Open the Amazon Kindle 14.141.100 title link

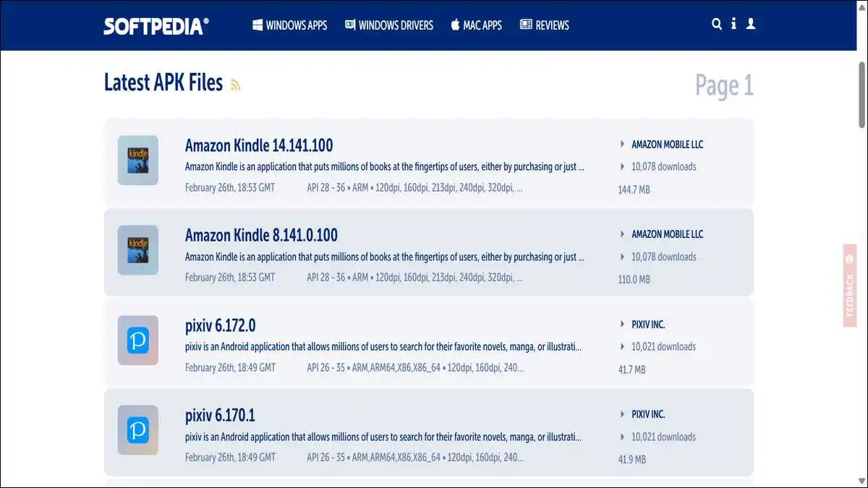[259, 145]
